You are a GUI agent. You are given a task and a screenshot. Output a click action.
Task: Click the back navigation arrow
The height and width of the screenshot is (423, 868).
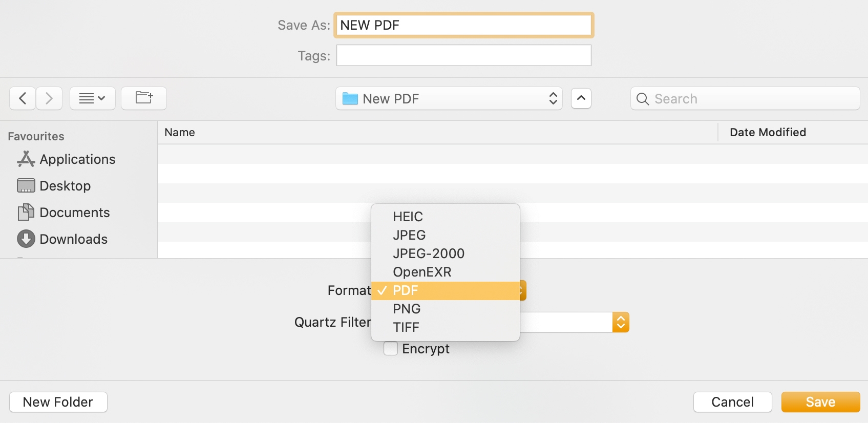point(23,98)
